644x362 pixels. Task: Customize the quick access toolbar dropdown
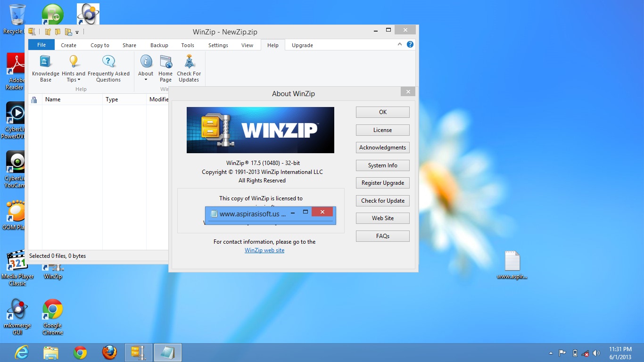[x=77, y=33]
